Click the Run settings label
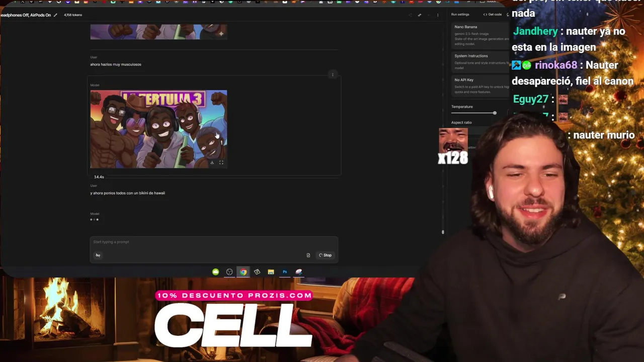 tap(460, 15)
